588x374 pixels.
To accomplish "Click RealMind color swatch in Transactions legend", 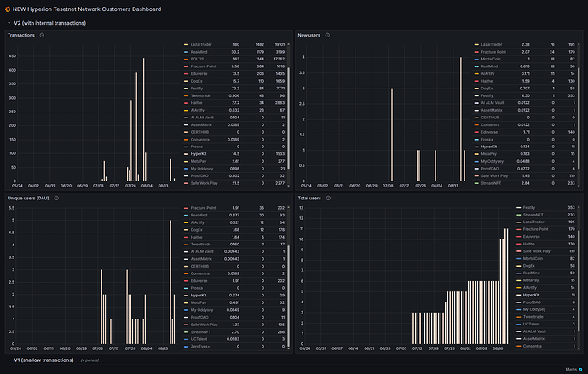I will click(185, 52).
